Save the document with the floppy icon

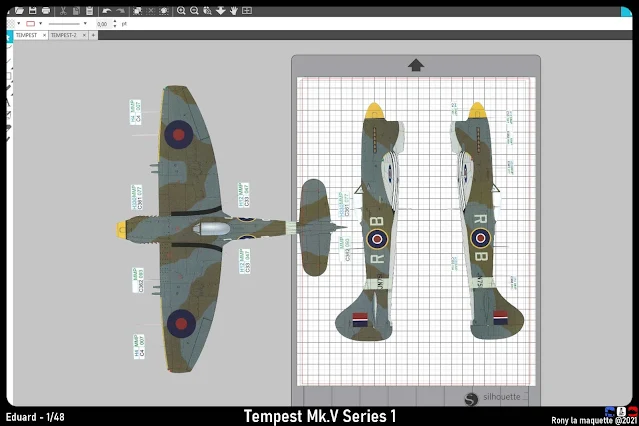[x=33, y=11]
